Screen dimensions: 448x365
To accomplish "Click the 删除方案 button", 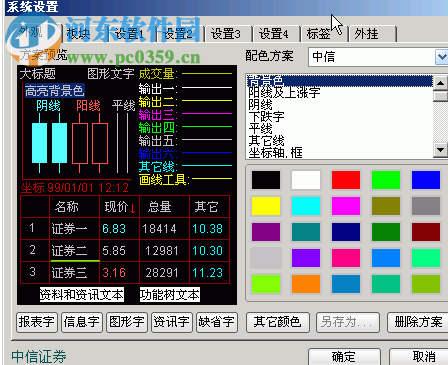I will coord(418,322).
